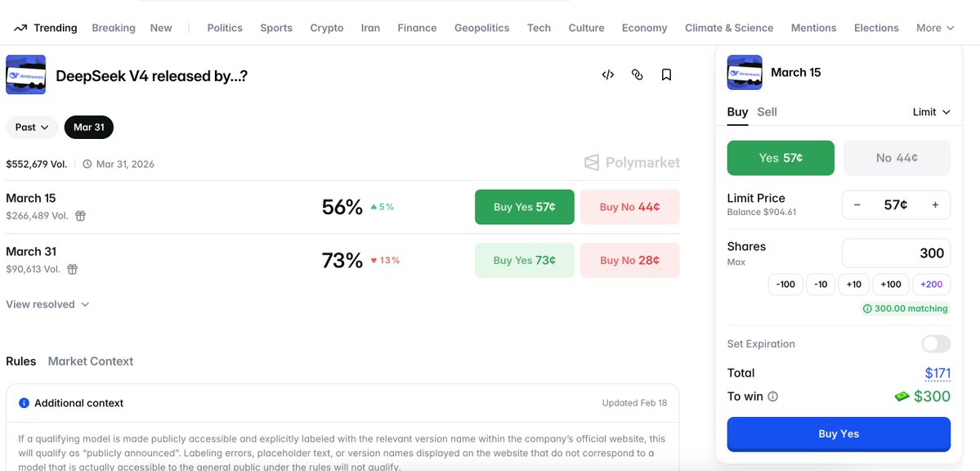The width and height of the screenshot is (980, 471).
Task: Decrease limit price with minus icon
Action: coord(857,205)
